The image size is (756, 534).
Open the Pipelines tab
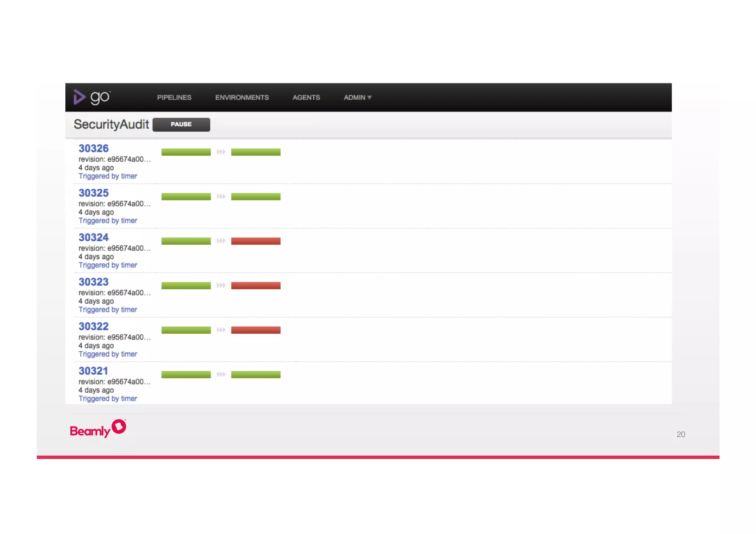[174, 97]
